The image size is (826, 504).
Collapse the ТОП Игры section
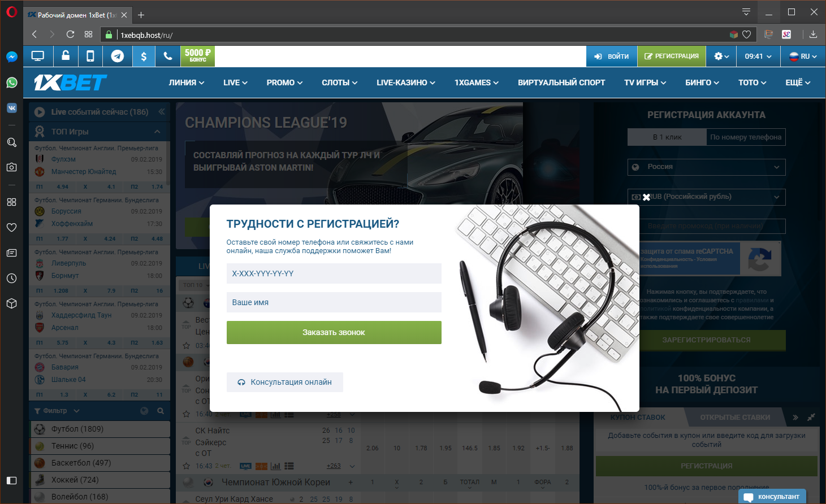click(x=157, y=132)
